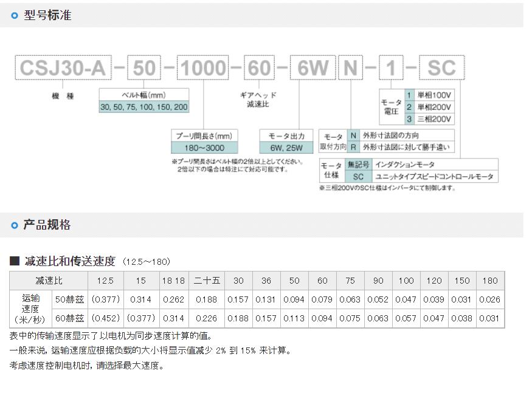The width and height of the screenshot is (532, 393).
Task: Click the N mounting direction code box
Action: click(350, 68)
